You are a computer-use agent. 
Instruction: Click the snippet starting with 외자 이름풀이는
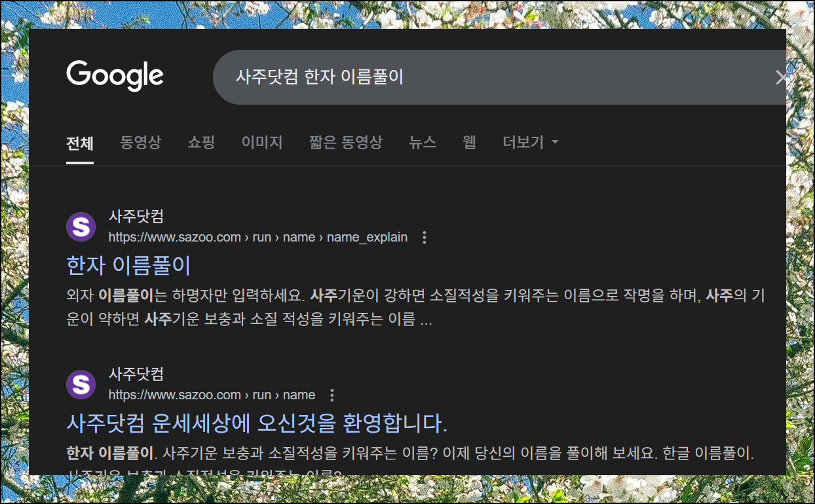[x=415, y=308]
